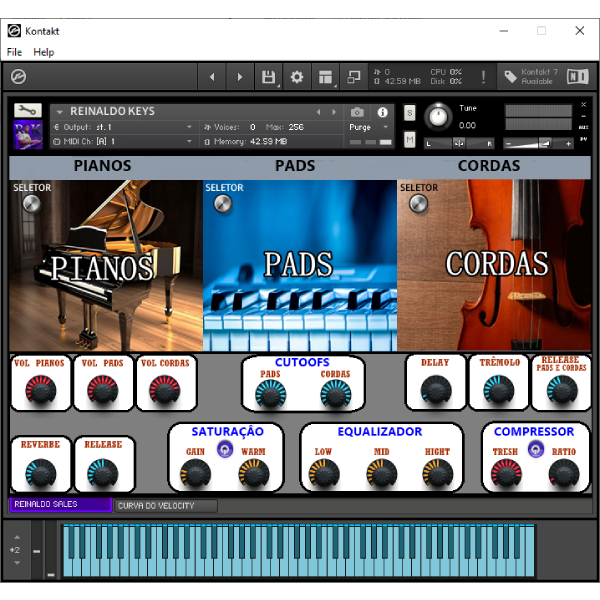Click the Max 256 voices value
This screenshot has height=600, width=600.
tap(296, 127)
